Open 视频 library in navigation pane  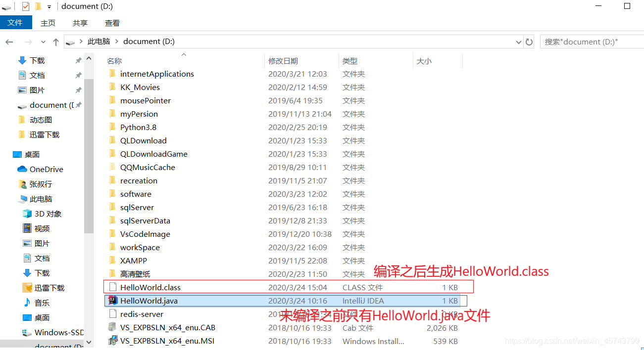click(42, 228)
